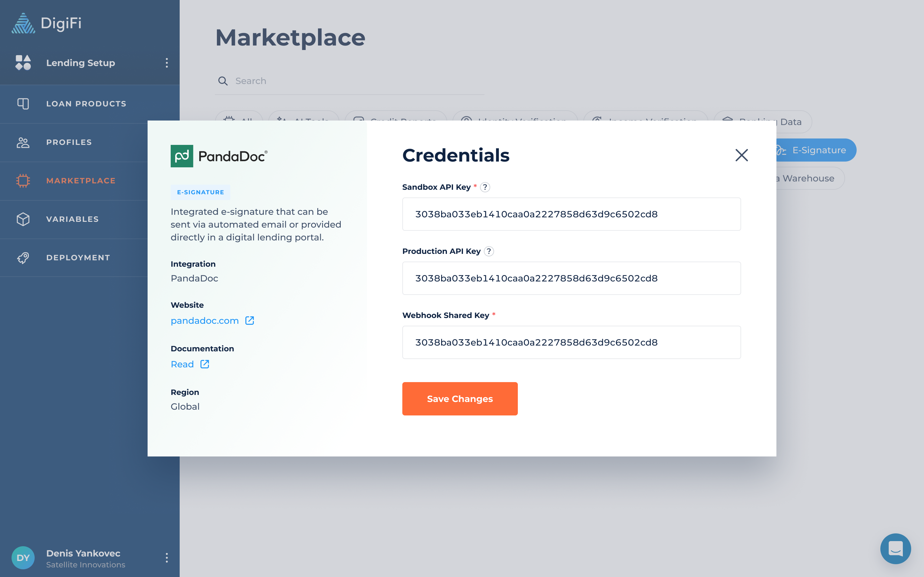Open the pandadoc.com website link
The height and width of the screenshot is (577, 924).
[x=205, y=321]
